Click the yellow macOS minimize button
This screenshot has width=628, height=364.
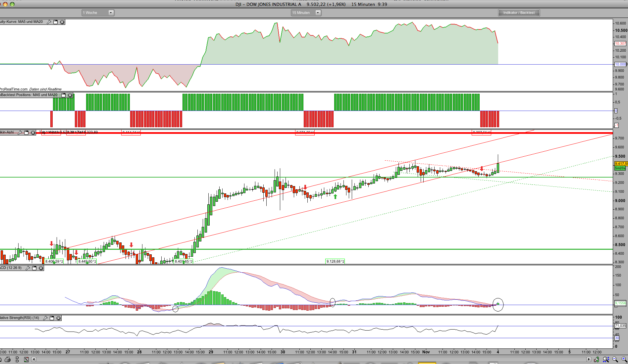(5, 4)
